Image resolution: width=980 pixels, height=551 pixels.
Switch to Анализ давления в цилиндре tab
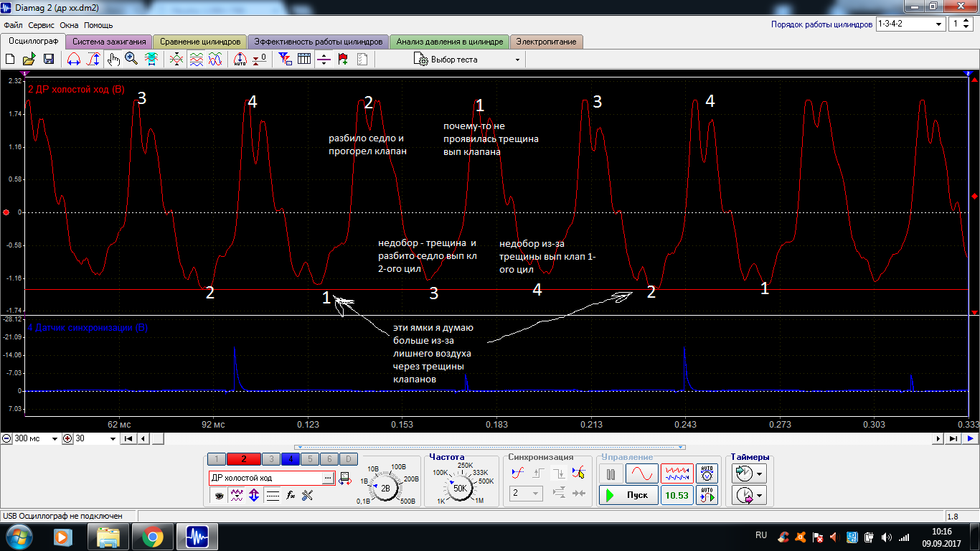(x=450, y=42)
